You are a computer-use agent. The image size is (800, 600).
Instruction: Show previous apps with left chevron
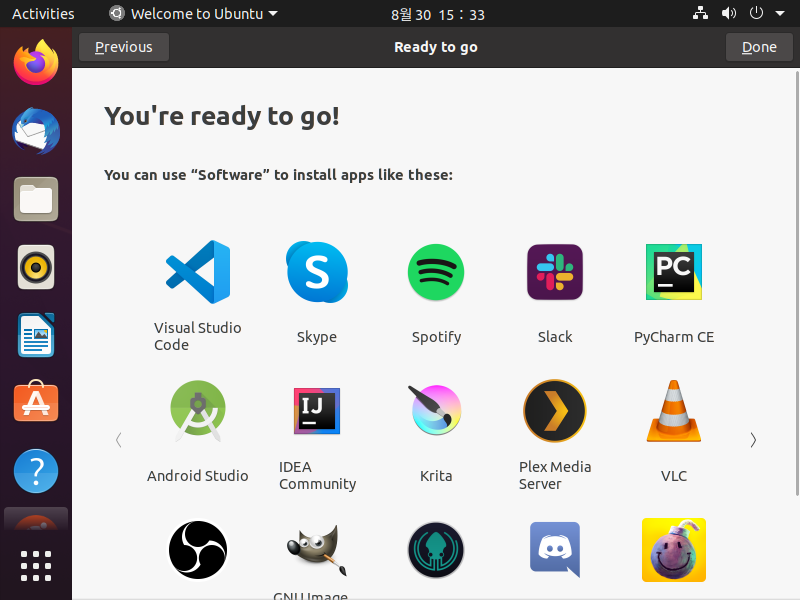118,440
